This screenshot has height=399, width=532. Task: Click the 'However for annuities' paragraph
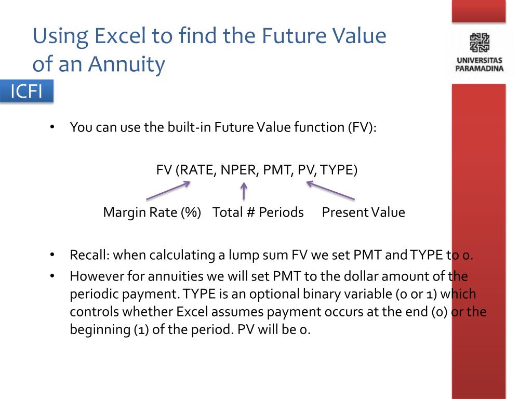pyautogui.click(x=278, y=303)
